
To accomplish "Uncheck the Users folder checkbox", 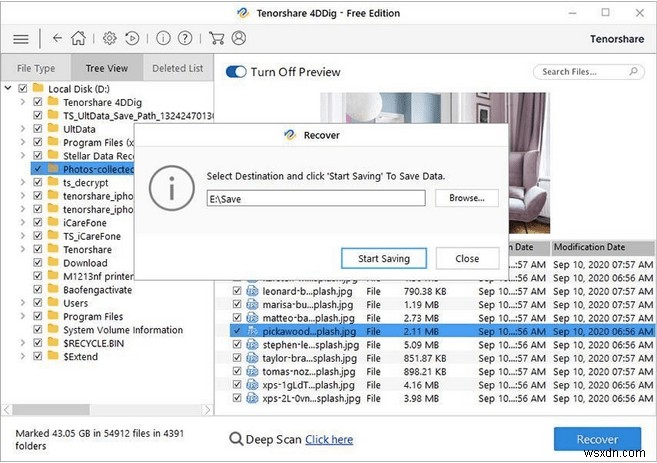I will pyautogui.click(x=38, y=303).
